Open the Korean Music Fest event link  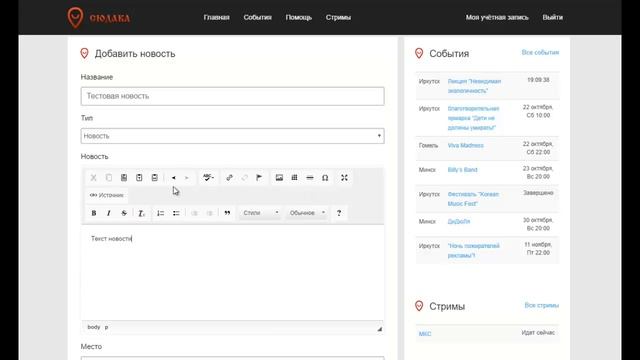pyautogui.click(x=473, y=199)
